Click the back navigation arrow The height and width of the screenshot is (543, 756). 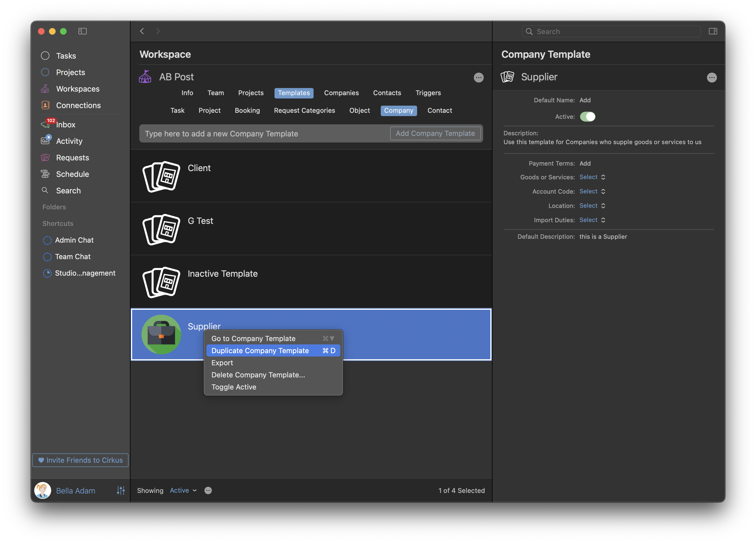142,31
